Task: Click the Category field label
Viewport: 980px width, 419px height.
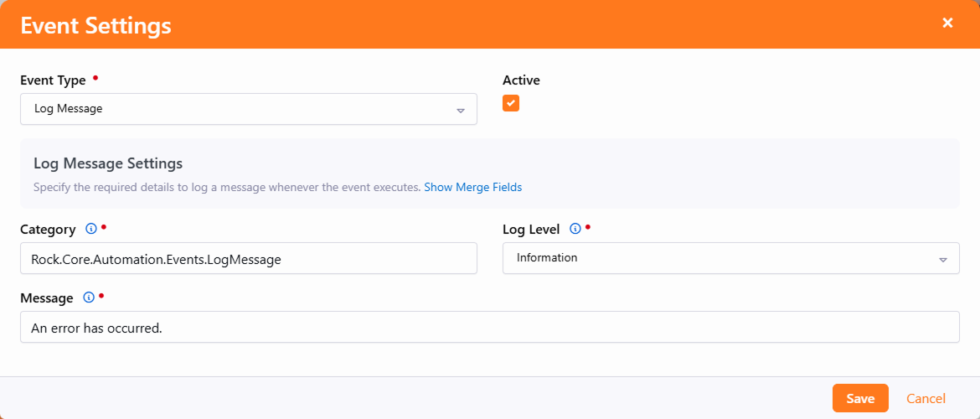Action: tap(48, 229)
